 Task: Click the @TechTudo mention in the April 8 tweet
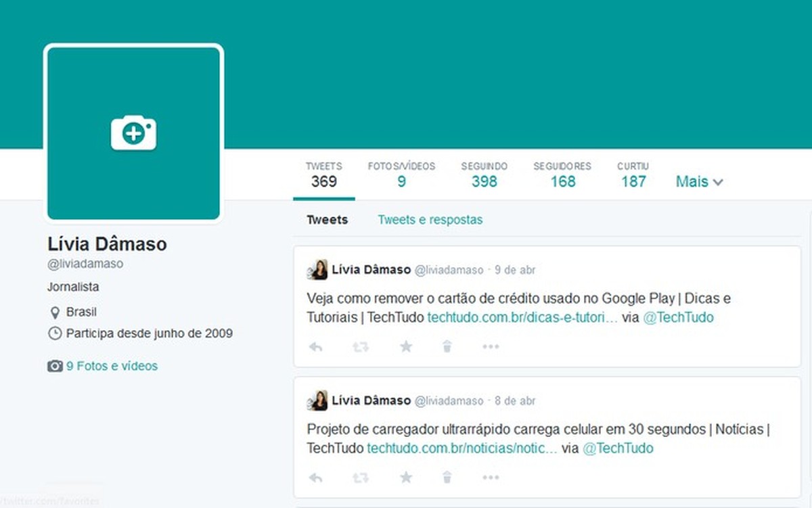pos(618,448)
